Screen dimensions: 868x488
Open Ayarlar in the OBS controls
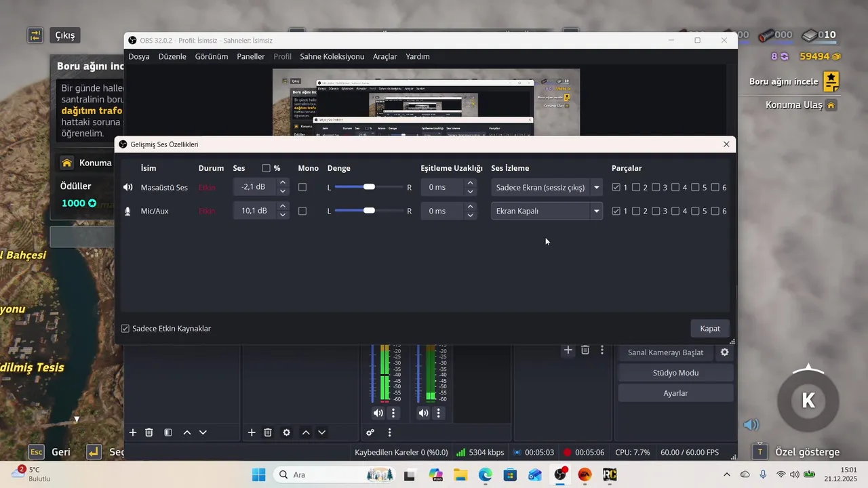[x=675, y=393]
